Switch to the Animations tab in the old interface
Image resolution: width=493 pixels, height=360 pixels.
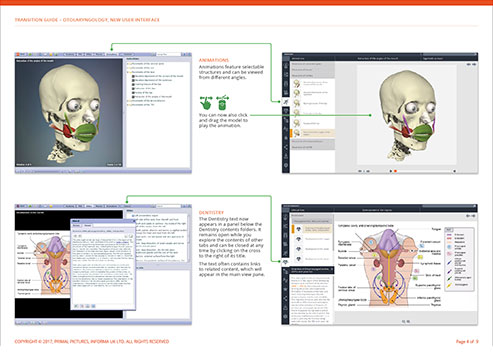click(112, 54)
